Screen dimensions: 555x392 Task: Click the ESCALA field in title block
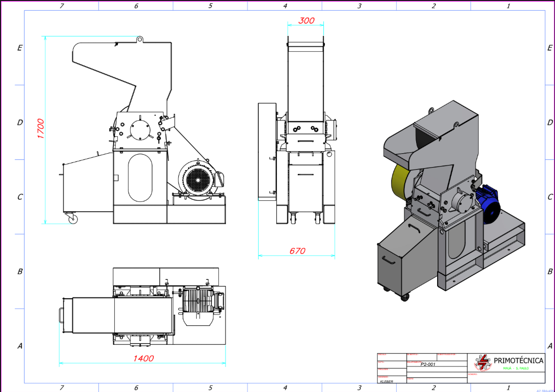pyautogui.click(x=392, y=357)
